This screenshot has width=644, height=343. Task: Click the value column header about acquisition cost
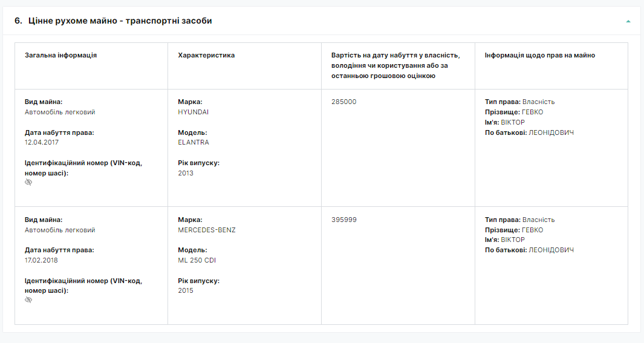tap(395, 65)
